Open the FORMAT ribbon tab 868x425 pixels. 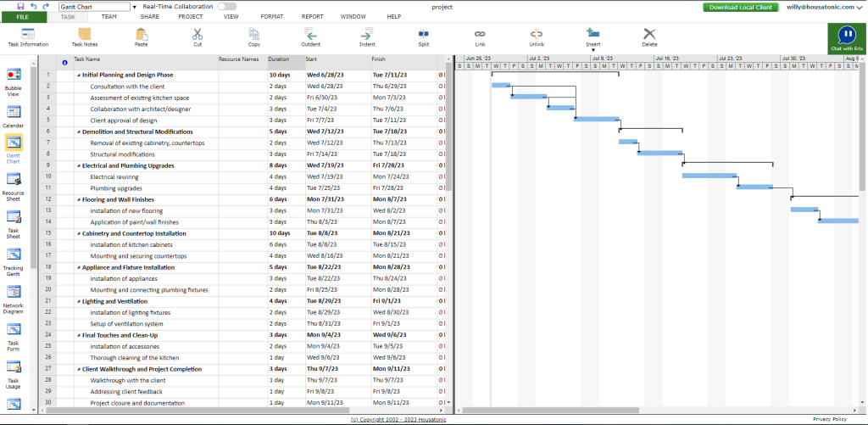click(x=272, y=16)
